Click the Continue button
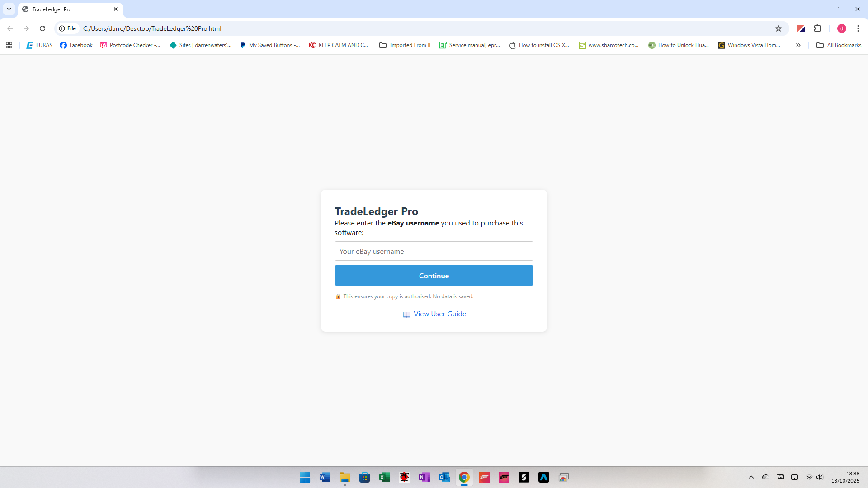Screen dimensions: 868x488 [x=434, y=276]
